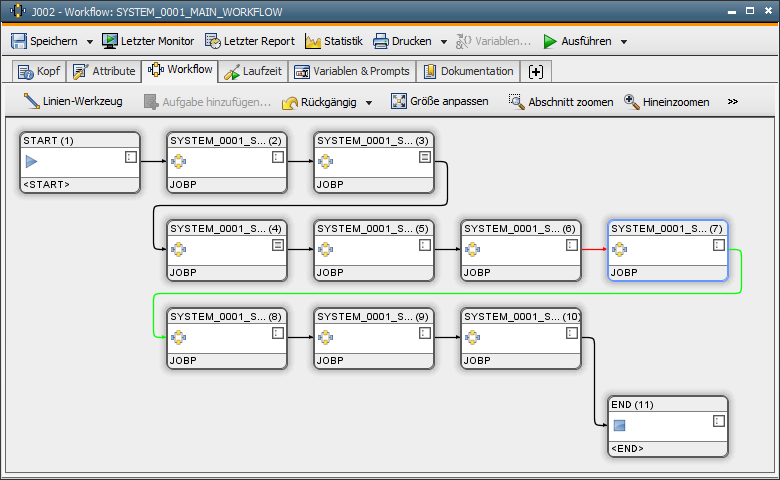This screenshot has width=780, height=480.
Task: Click the JOBP icon in task (10)
Action: (x=473, y=338)
